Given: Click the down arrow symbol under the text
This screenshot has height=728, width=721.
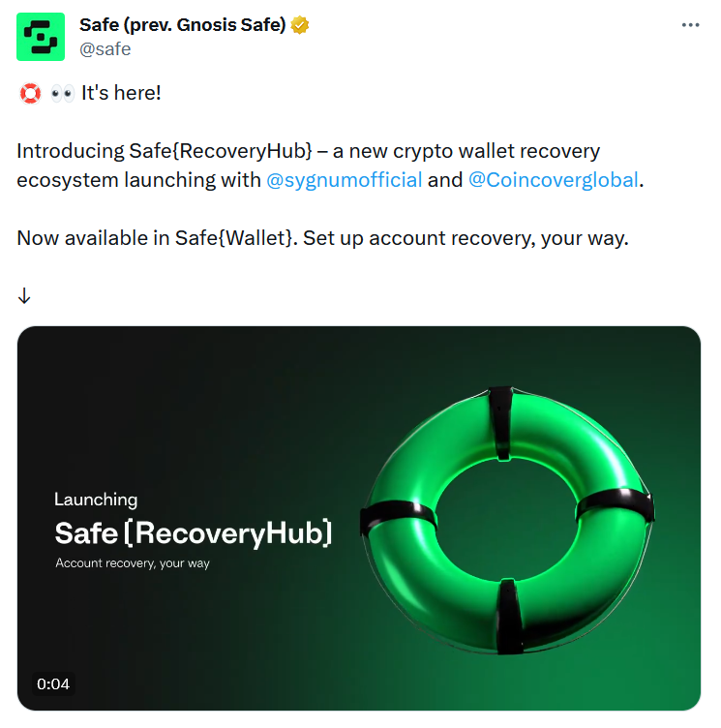Looking at the screenshot, I should pyautogui.click(x=24, y=295).
